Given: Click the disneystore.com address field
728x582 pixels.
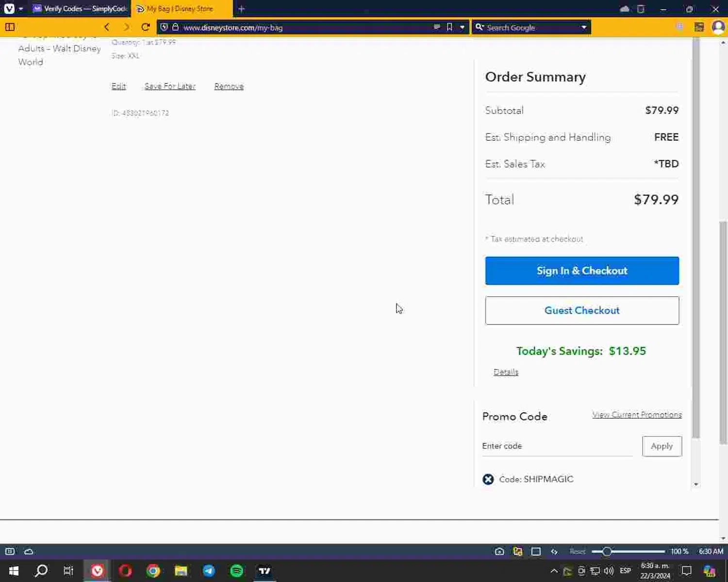Looking at the screenshot, I should pyautogui.click(x=306, y=28).
